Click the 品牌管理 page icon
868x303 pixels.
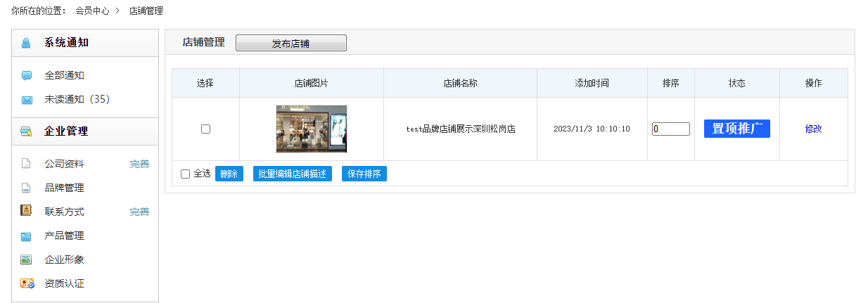[x=26, y=188]
